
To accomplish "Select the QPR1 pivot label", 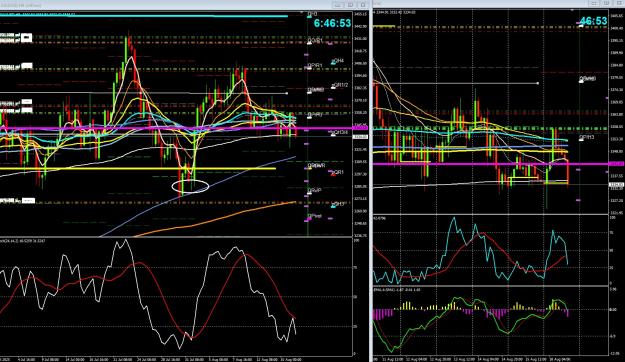I will coord(315,65).
